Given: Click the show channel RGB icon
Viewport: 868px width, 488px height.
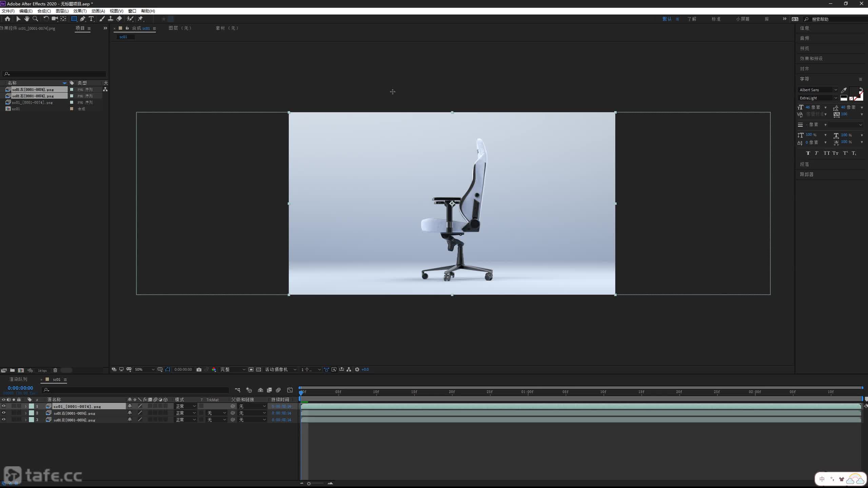Looking at the screenshot, I should (214, 369).
